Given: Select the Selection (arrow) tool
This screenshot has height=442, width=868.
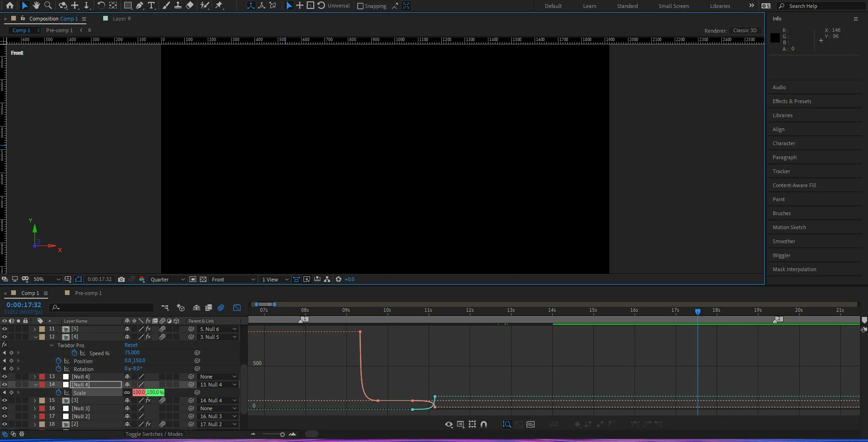Looking at the screenshot, I should click(x=25, y=6).
